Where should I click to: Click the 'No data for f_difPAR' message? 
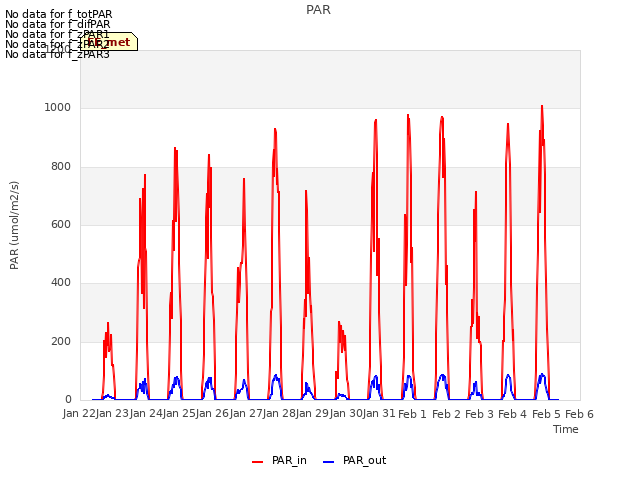pos(58,24)
